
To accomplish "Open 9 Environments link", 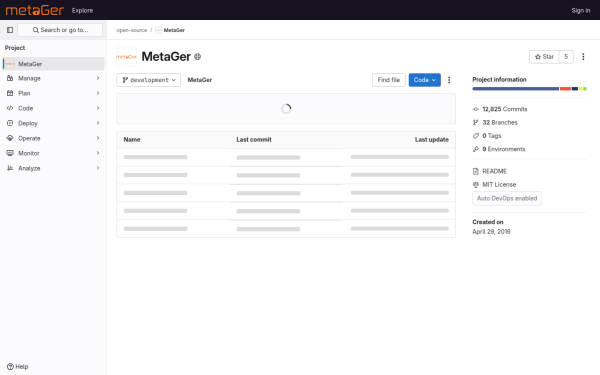I will pos(504,149).
